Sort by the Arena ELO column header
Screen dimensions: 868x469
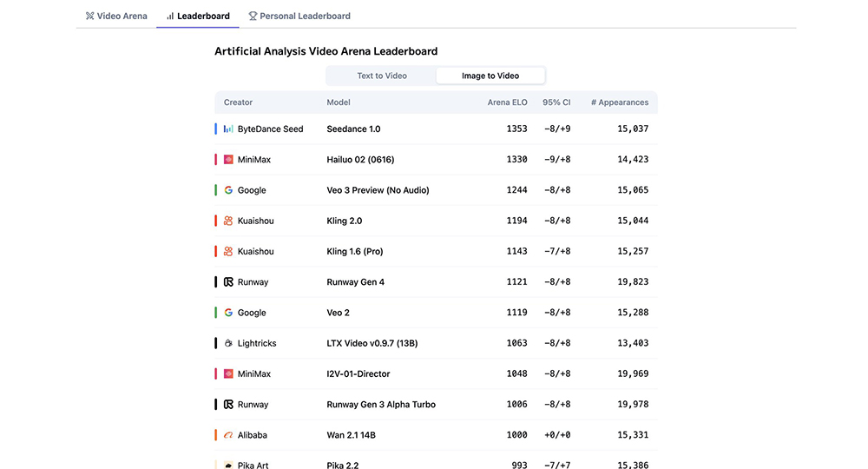click(x=507, y=102)
